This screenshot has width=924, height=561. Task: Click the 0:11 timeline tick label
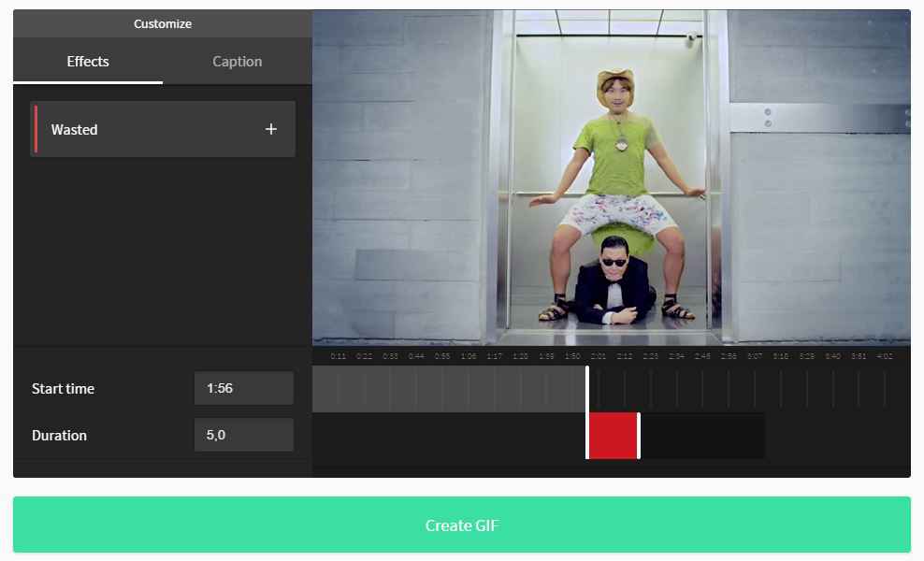click(339, 356)
